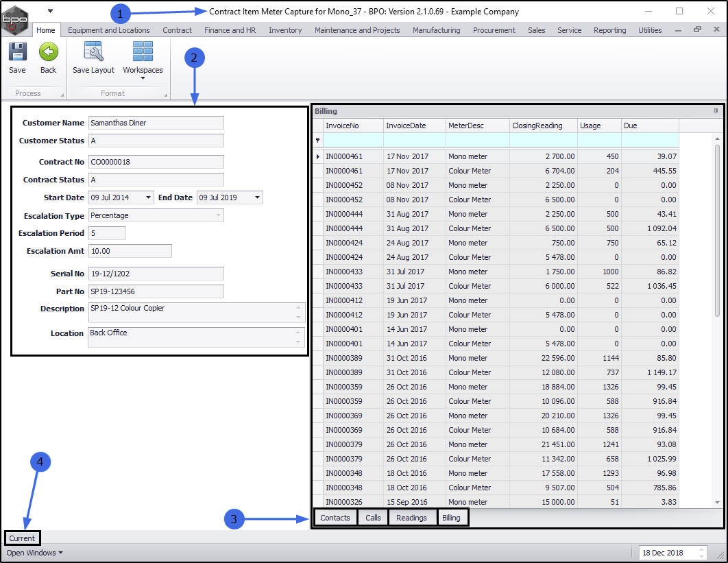Open the Open Windows dropdown
Screen dimensions: 728x563
34,553
